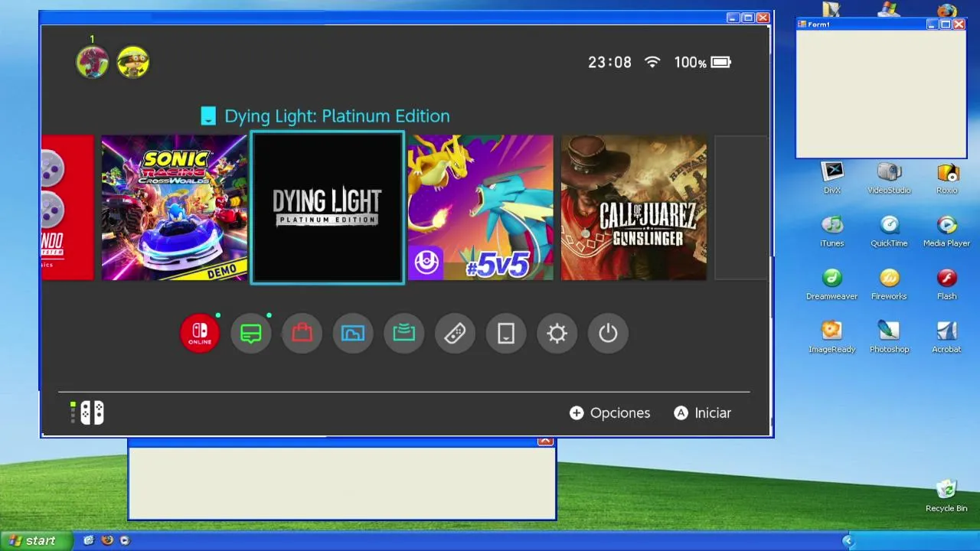Minimize the Form1 window
The width and height of the screenshot is (980, 551).
tap(932, 24)
